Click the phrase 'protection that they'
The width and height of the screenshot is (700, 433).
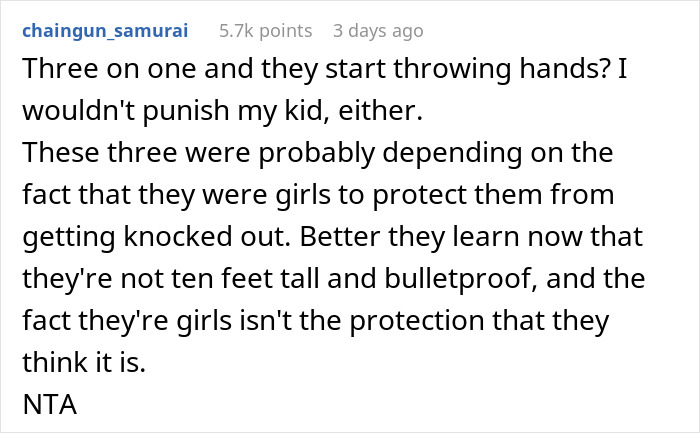[x=479, y=321]
